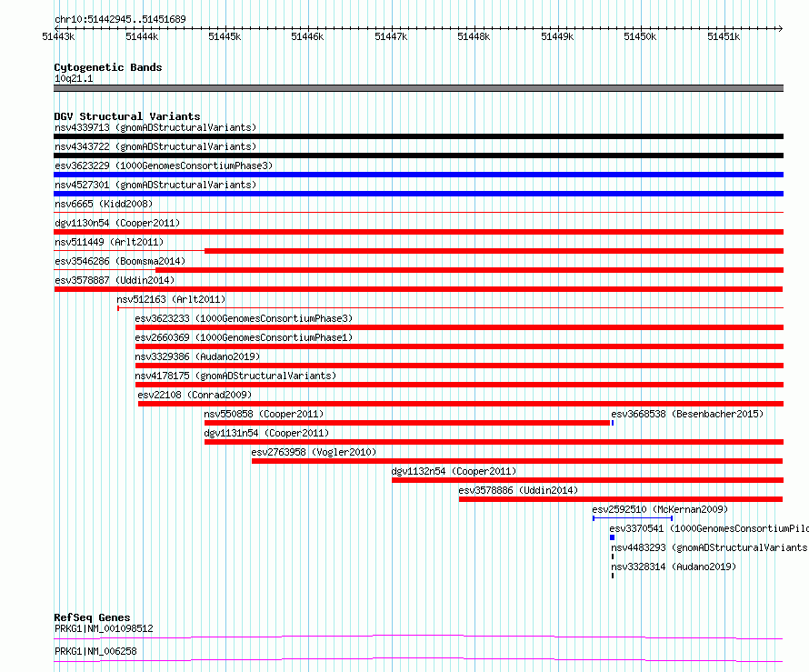This screenshot has height=672, width=809.
Task: Click nsv512163 (Arlt2011) label
Action: (x=171, y=299)
